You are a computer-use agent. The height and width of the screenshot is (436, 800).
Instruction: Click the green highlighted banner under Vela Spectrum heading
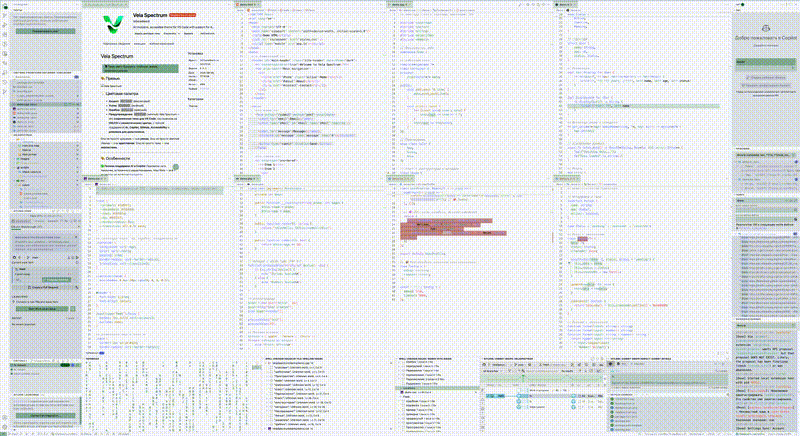tap(140, 68)
